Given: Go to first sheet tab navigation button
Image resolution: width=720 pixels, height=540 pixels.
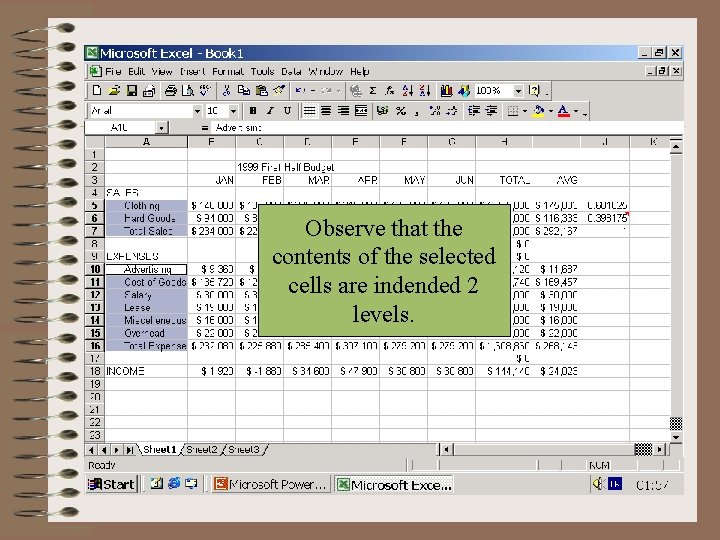Looking at the screenshot, I should point(91,450).
